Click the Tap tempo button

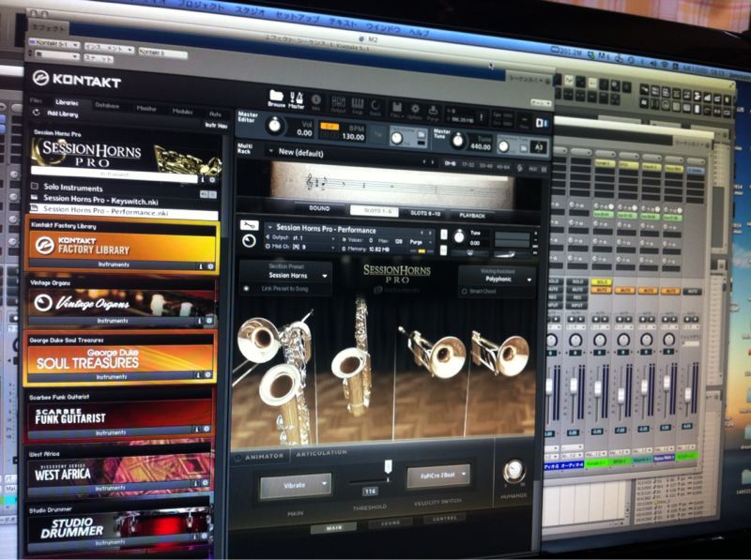(378, 135)
